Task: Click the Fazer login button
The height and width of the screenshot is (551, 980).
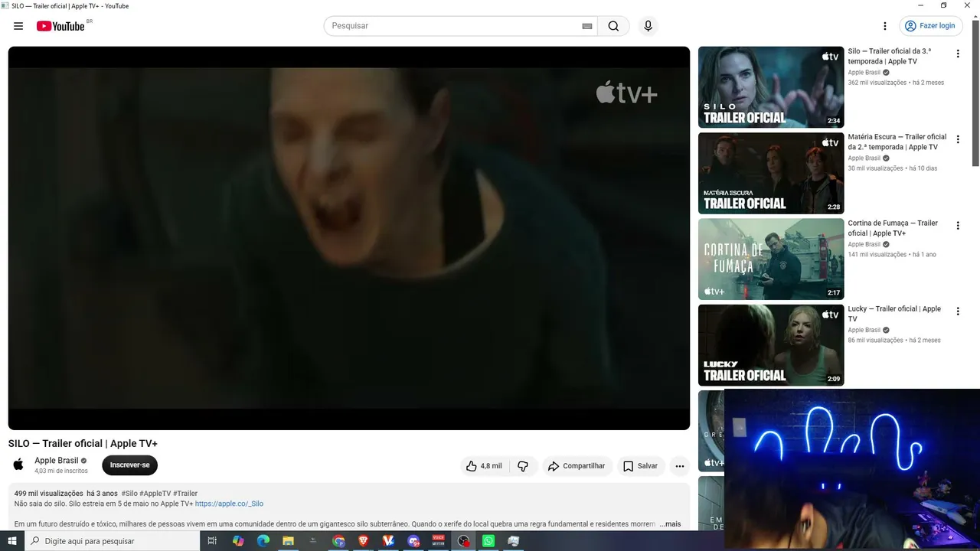Action: [930, 26]
